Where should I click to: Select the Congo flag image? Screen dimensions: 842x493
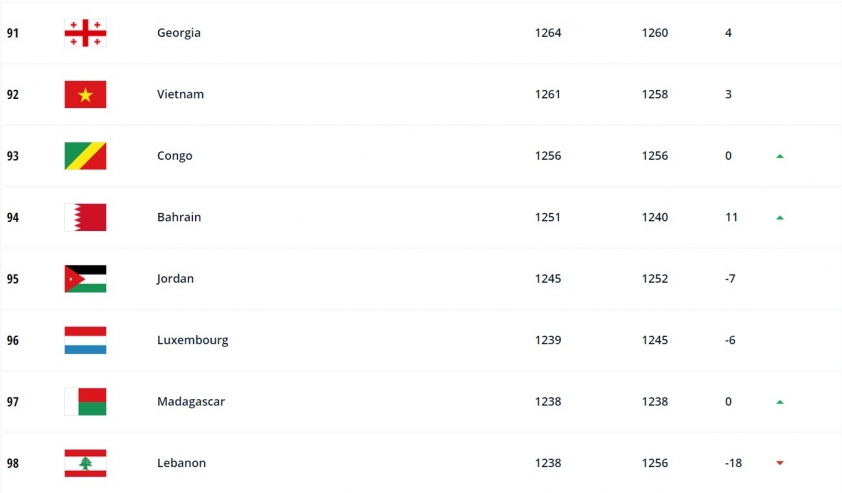coord(85,156)
